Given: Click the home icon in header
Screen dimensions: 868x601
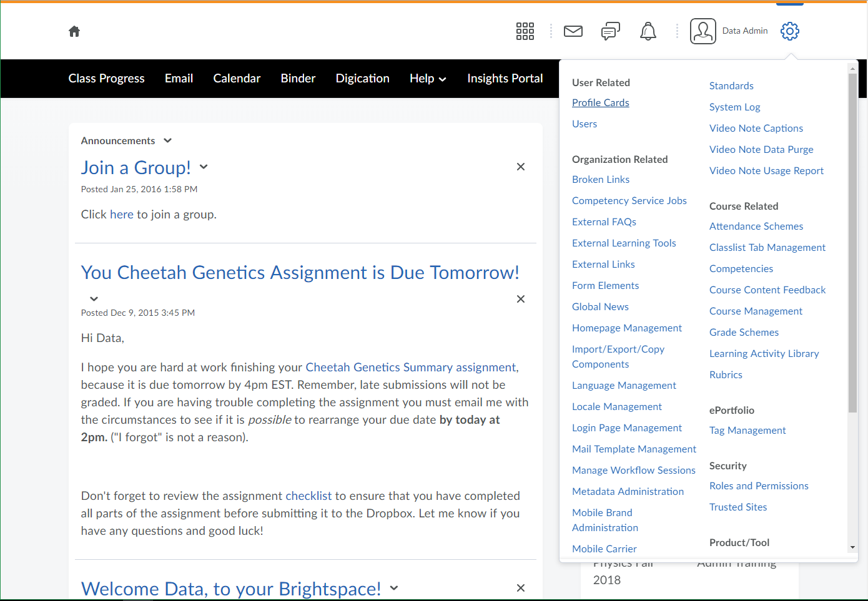Looking at the screenshot, I should (74, 31).
